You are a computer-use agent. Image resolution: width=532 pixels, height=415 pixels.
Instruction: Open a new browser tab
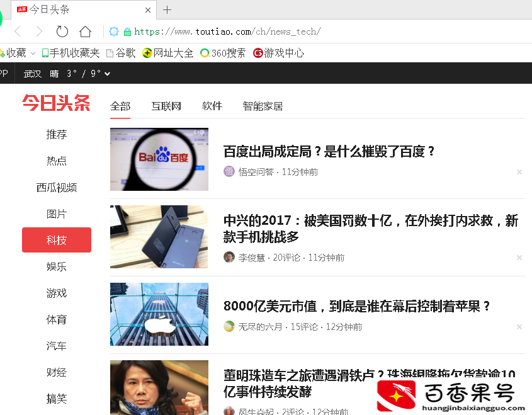pos(167,10)
